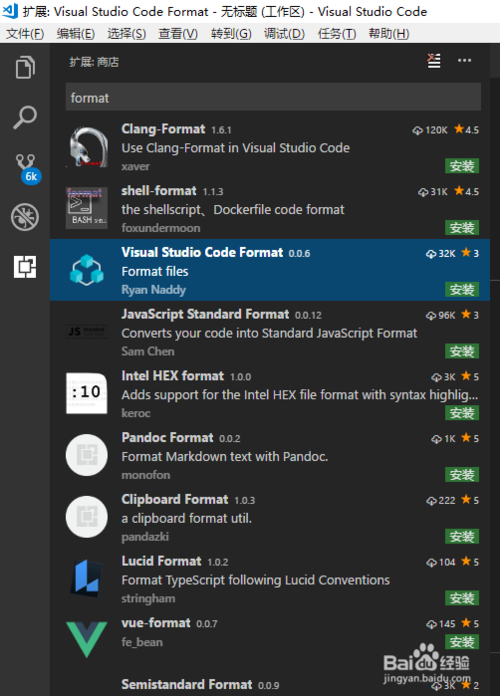
Task: Click the Pandoc Format placeholder icon
Action: (x=87, y=455)
